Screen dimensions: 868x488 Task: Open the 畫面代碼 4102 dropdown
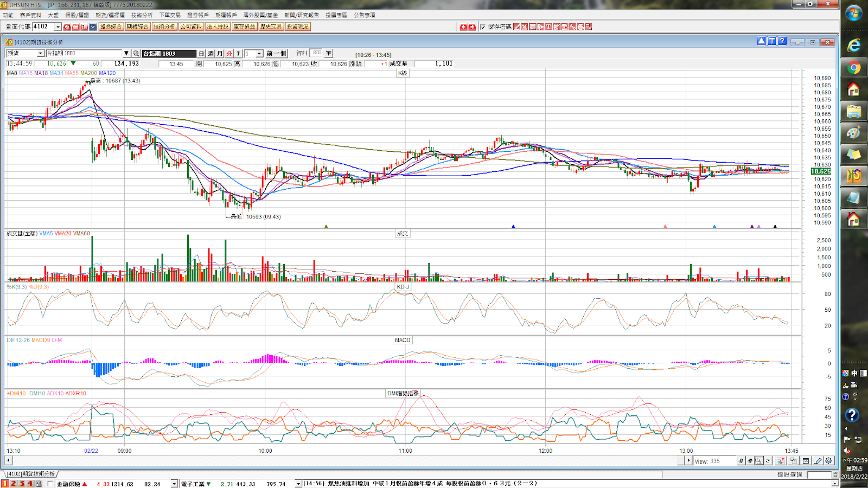tap(58, 27)
